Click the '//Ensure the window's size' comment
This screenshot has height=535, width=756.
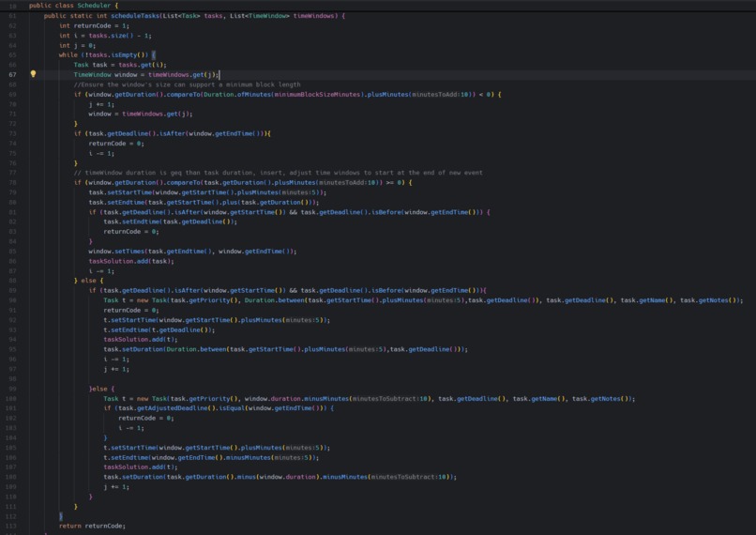click(x=187, y=84)
